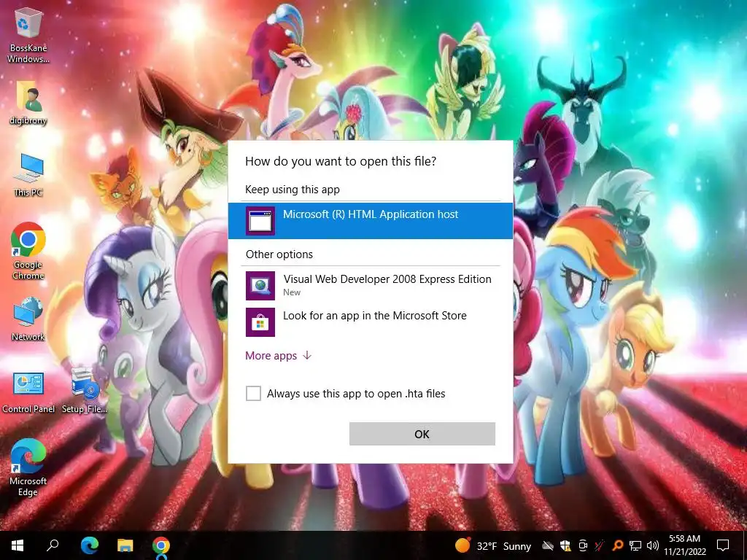This screenshot has width=747, height=560.
Task: Click the OneDrive cloud tray icon
Action: pos(548,545)
